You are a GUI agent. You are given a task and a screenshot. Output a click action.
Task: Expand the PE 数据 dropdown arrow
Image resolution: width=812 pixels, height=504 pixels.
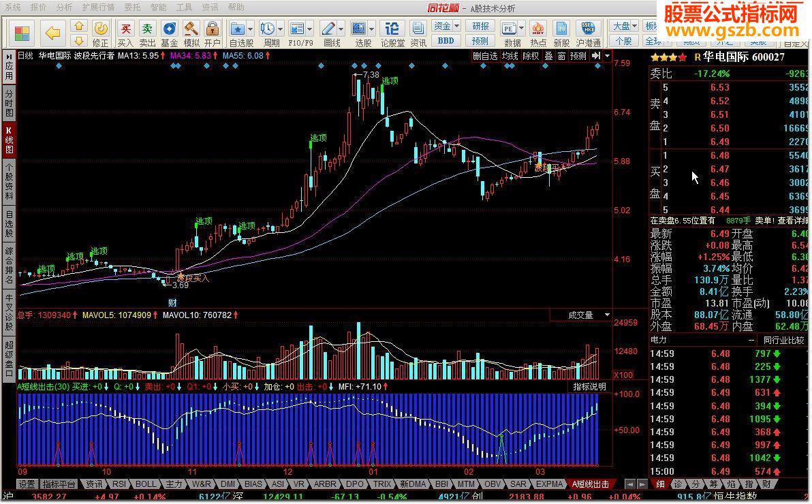coord(522,29)
